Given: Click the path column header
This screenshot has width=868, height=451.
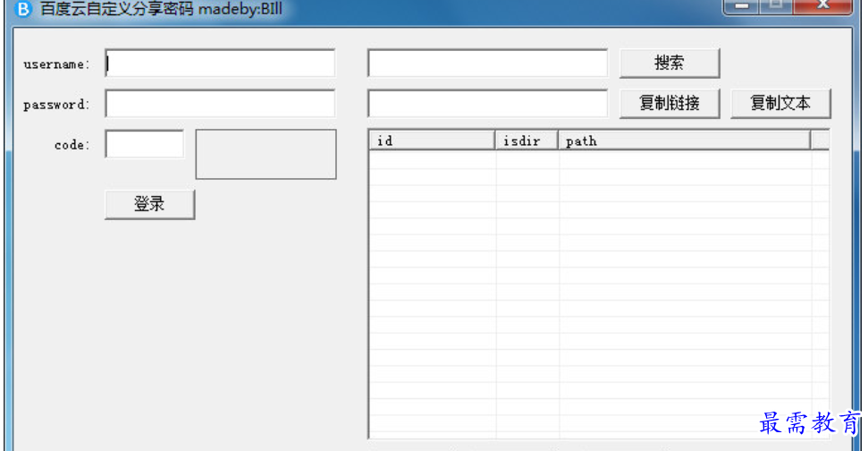Looking at the screenshot, I should pyautogui.click(x=684, y=140).
